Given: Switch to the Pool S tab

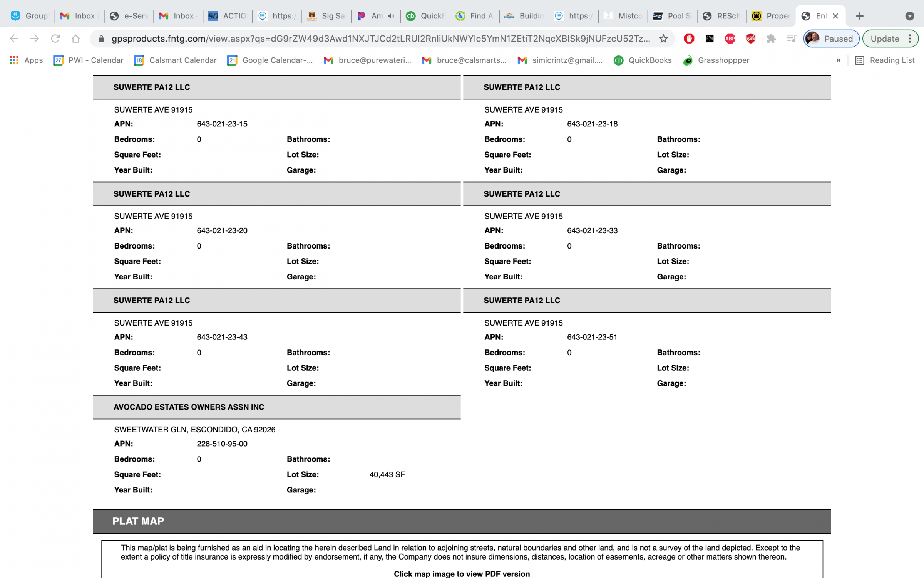Looking at the screenshot, I should click(673, 16).
